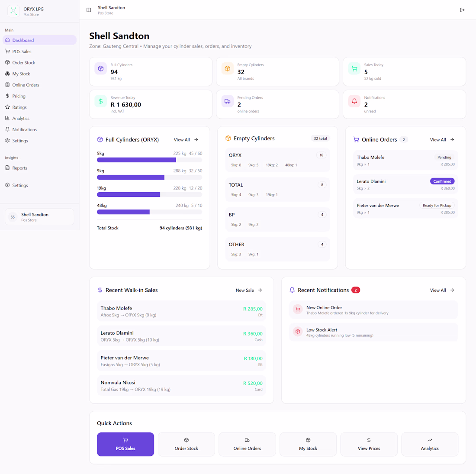Click the Notifications stat bell icon
The image size is (476, 474).
pos(354,101)
